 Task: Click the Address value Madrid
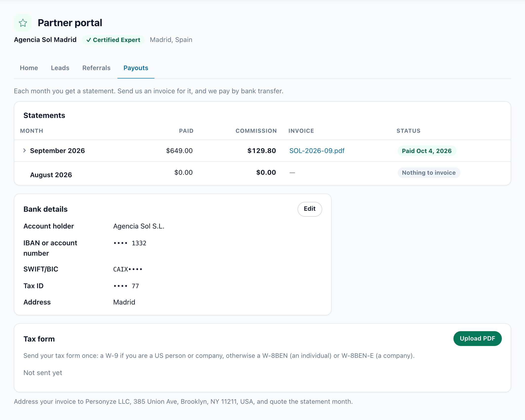click(x=124, y=302)
